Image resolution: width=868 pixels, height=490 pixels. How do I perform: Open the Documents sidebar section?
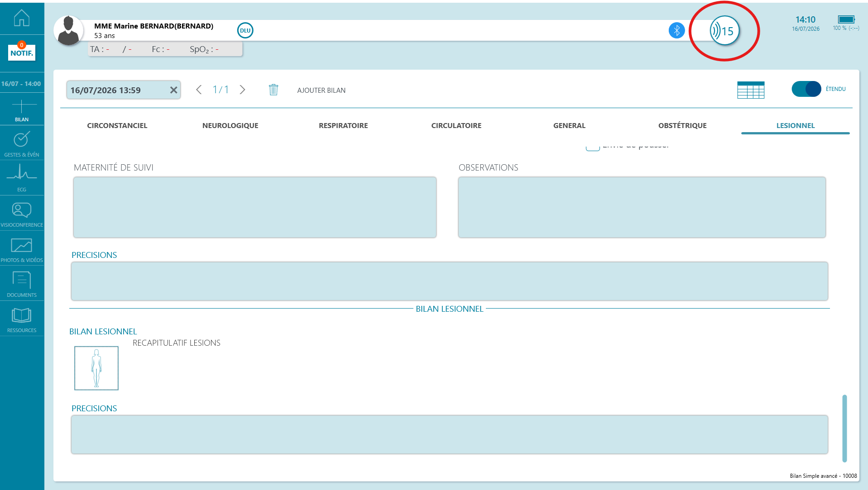[x=22, y=284]
